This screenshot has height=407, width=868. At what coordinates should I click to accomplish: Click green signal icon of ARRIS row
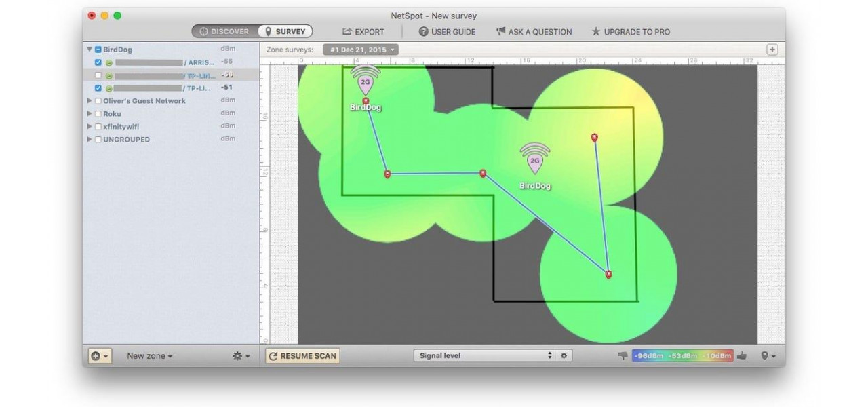(x=108, y=62)
